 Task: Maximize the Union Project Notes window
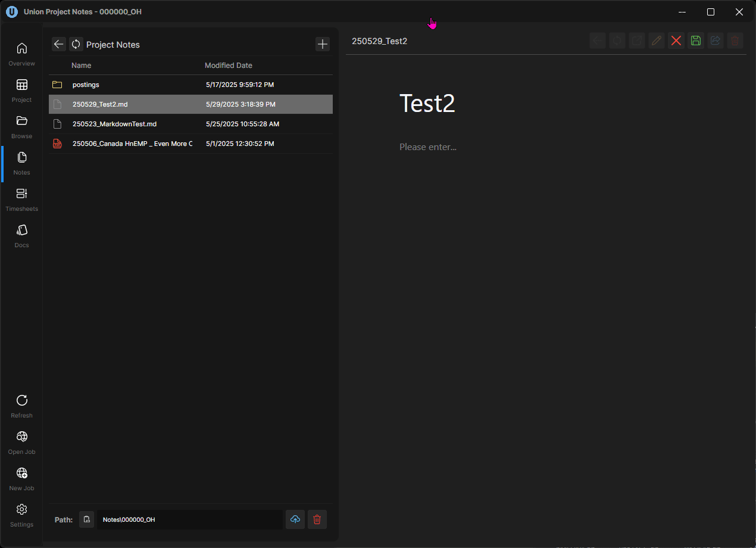coord(711,12)
